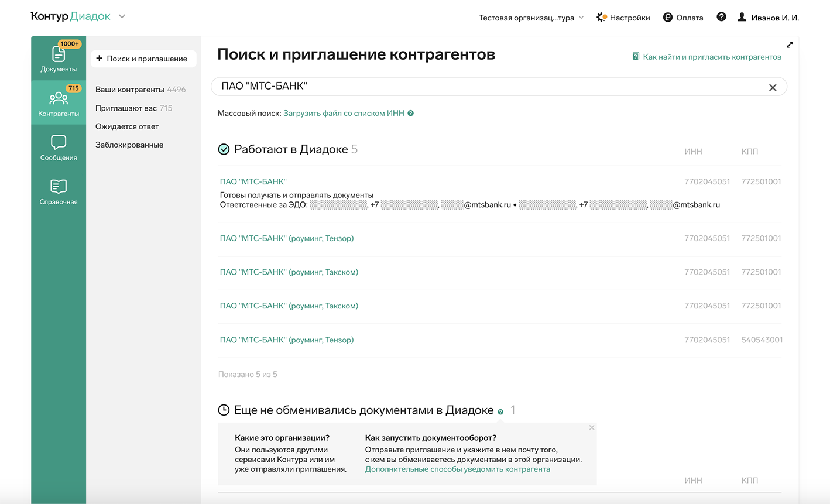The width and height of the screenshot is (830, 504).
Task: Click the book icon by Как найти
Action: (x=636, y=57)
